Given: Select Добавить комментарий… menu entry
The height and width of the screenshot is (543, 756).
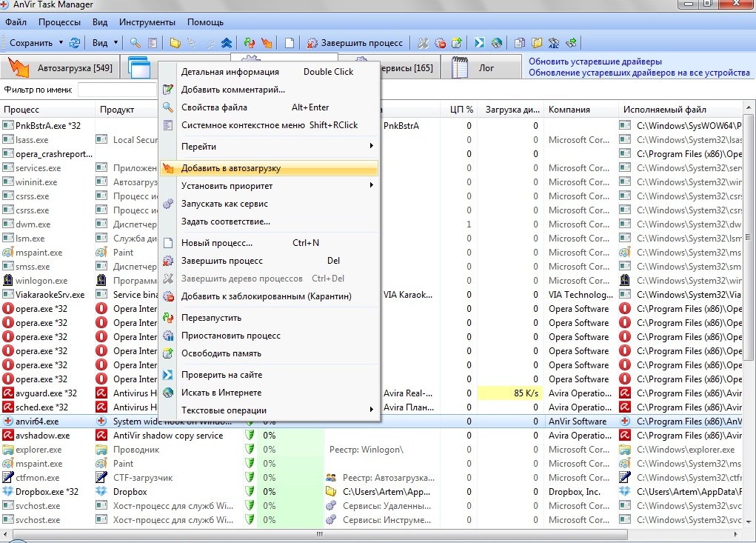Looking at the screenshot, I should tap(269, 90).
